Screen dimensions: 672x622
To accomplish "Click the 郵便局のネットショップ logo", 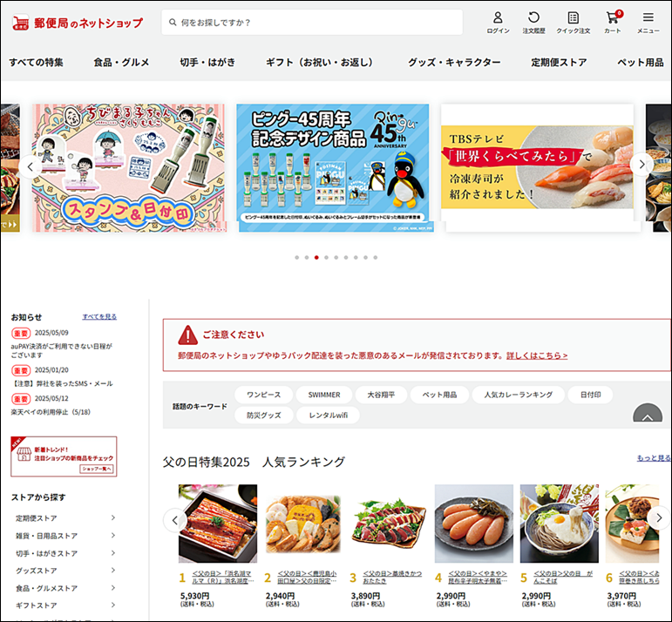I will [x=78, y=23].
